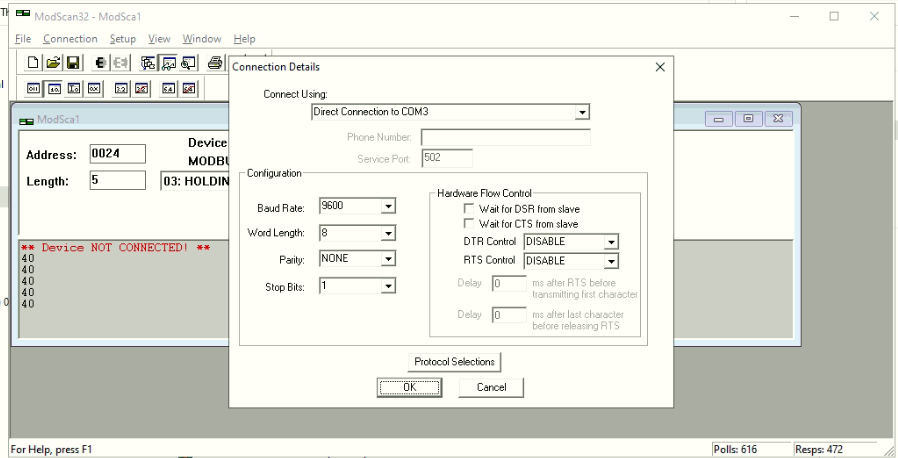Click the New document toolbar icon
The width and height of the screenshot is (898, 458).
pyautogui.click(x=33, y=62)
